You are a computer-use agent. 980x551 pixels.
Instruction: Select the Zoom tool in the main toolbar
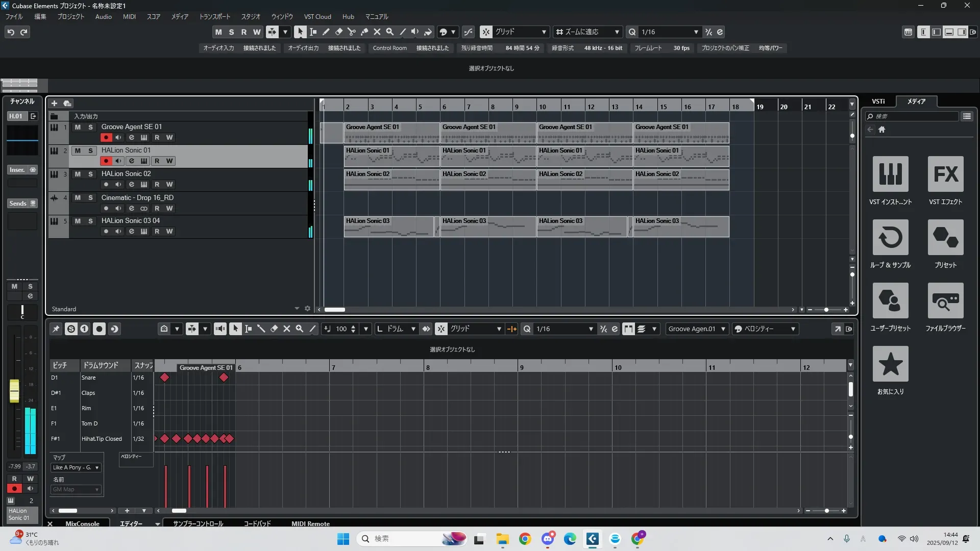(389, 32)
